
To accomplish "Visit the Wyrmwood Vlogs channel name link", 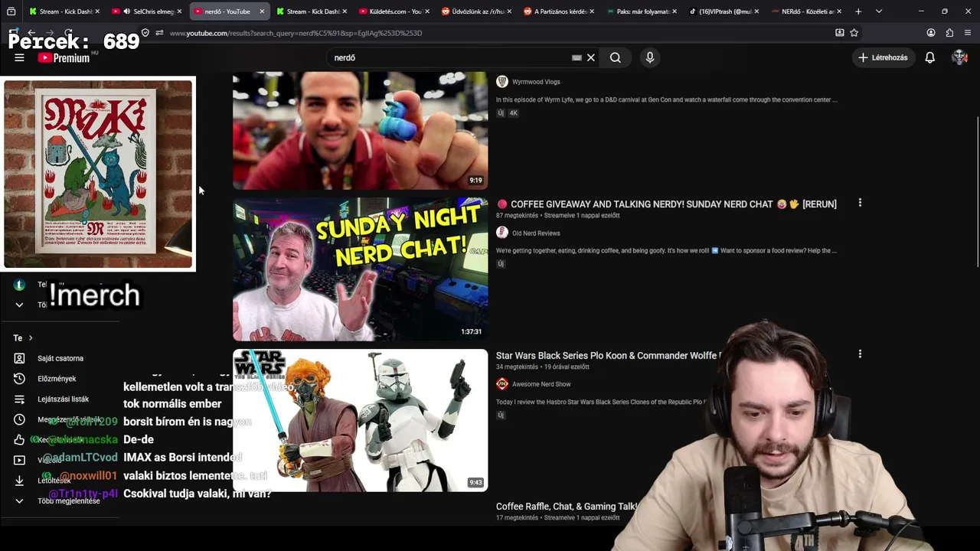I will [x=536, y=82].
